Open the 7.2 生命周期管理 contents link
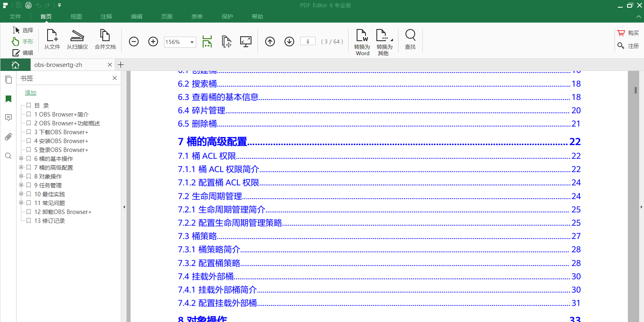Image resolution: width=644 pixels, height=322 pixels. [x=379, y=196]
